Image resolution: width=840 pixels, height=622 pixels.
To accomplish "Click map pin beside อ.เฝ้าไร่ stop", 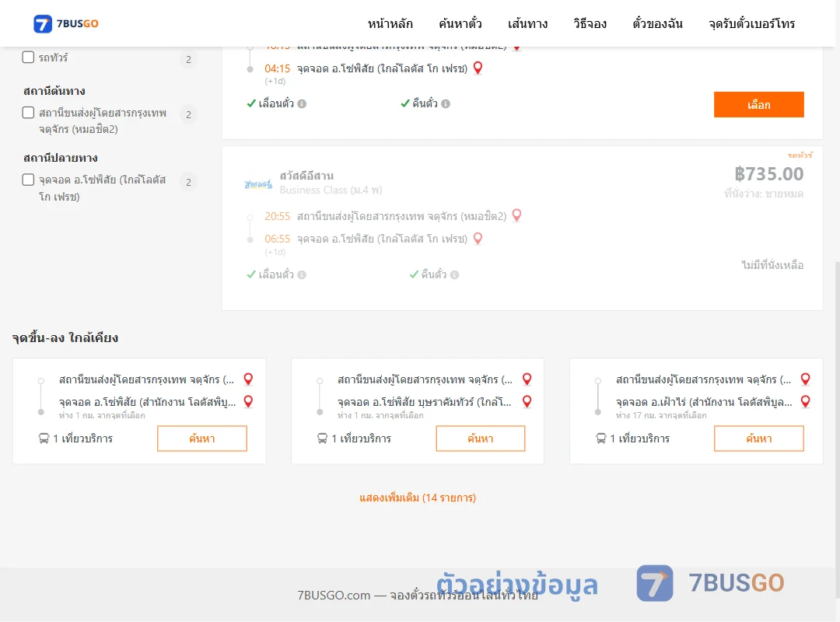I will pos(805,402).
